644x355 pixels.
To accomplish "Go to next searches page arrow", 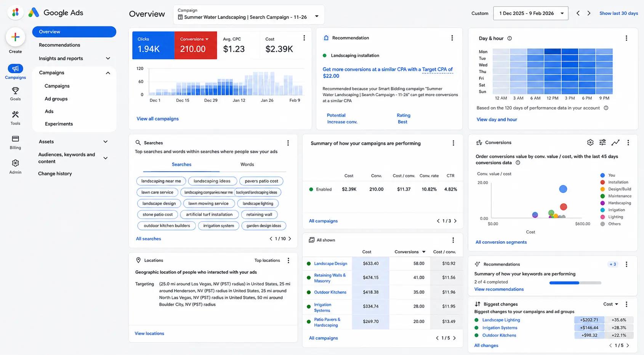I will (x=290, y=239).
